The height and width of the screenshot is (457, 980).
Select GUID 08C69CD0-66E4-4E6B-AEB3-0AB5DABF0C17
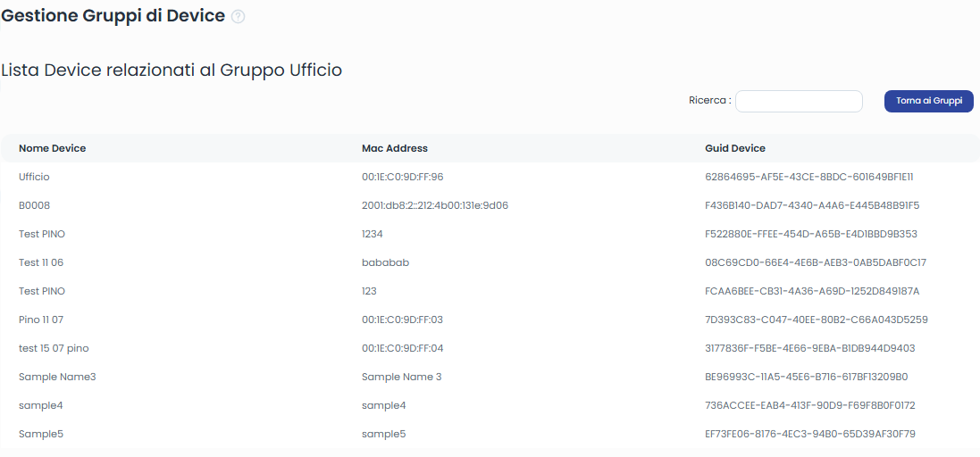pyautogui.click(x=816, y=262)
